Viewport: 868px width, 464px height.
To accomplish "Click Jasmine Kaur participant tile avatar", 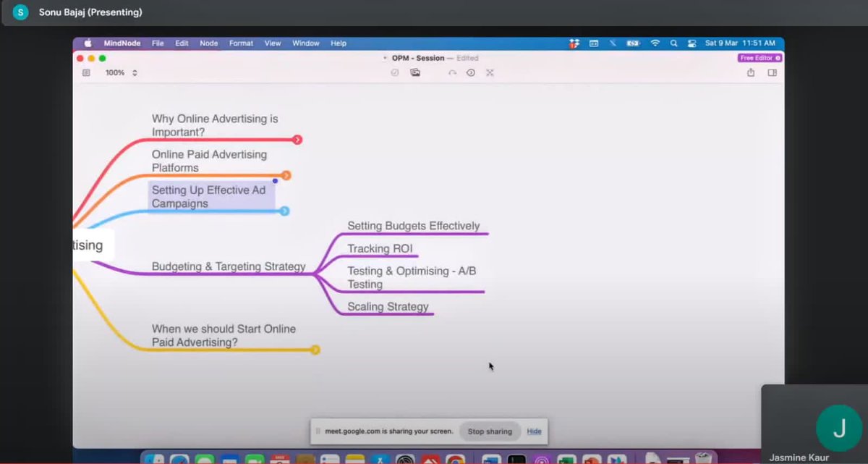I will click(839, 429).
